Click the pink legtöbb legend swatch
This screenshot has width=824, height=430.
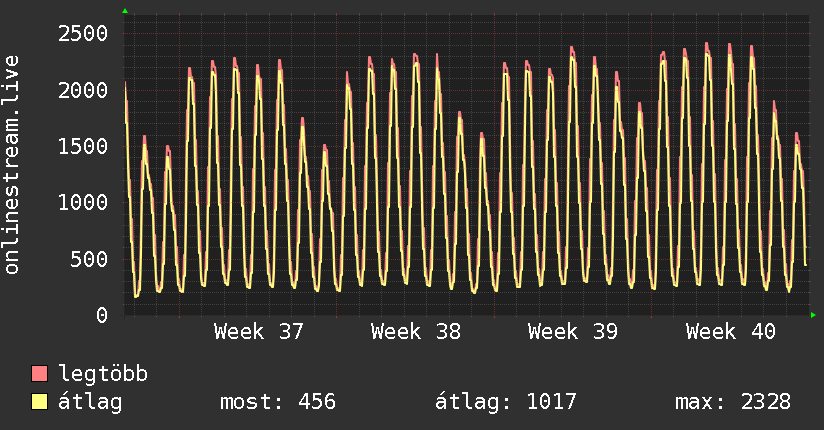pyautogui.click(x=39, y=373)
